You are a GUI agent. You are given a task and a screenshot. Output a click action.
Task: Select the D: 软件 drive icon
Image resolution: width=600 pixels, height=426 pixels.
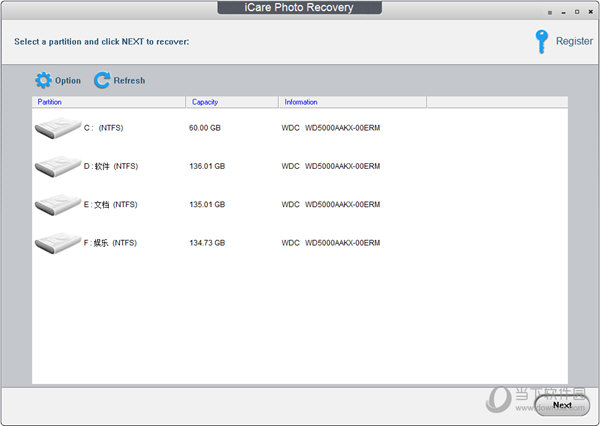(x=58, y=166)
